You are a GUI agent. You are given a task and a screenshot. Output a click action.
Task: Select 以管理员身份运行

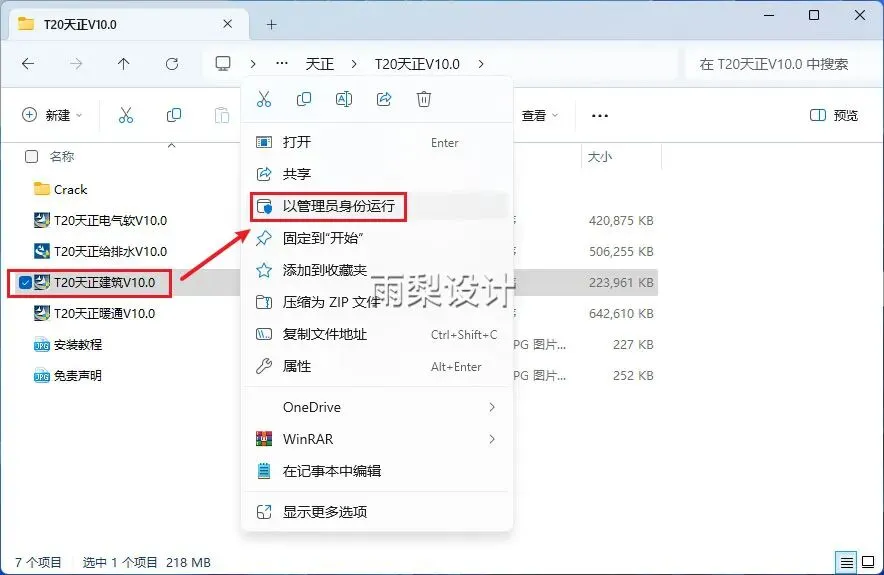tap(377, 206)
